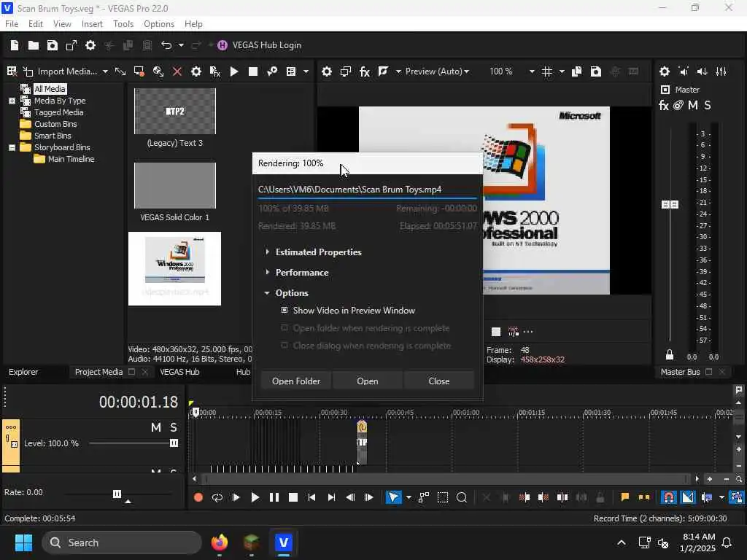Select Main Timeline bin
The image size is (747, 560).
click(x=71, y=159)
